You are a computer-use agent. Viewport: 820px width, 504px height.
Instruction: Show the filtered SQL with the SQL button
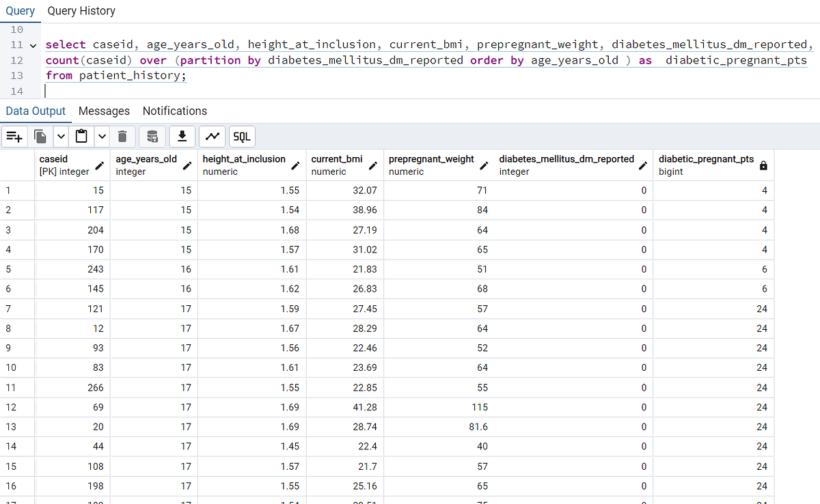[241, 136]
